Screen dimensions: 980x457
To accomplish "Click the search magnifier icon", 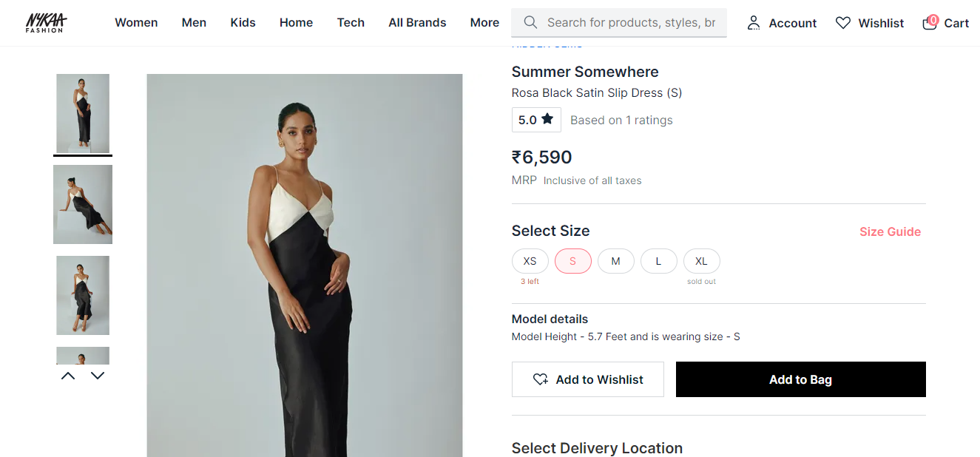I will click(x=530, y=22).
